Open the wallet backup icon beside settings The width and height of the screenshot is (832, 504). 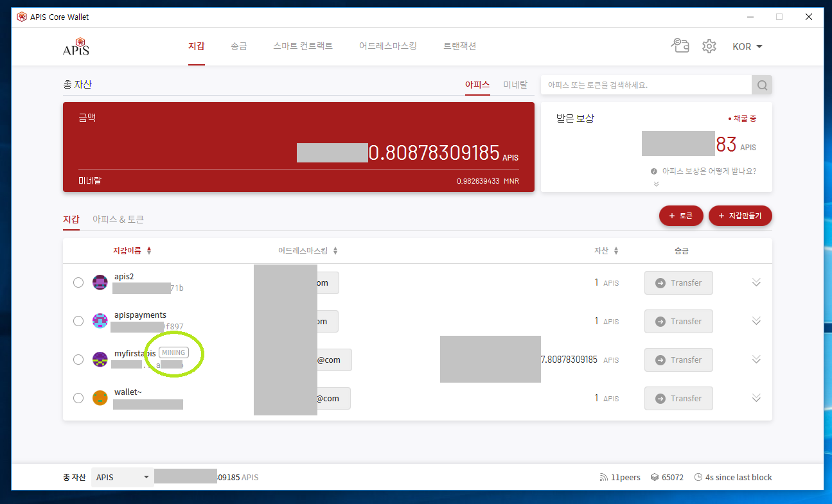pyautogui.click(x=680, y=46)
